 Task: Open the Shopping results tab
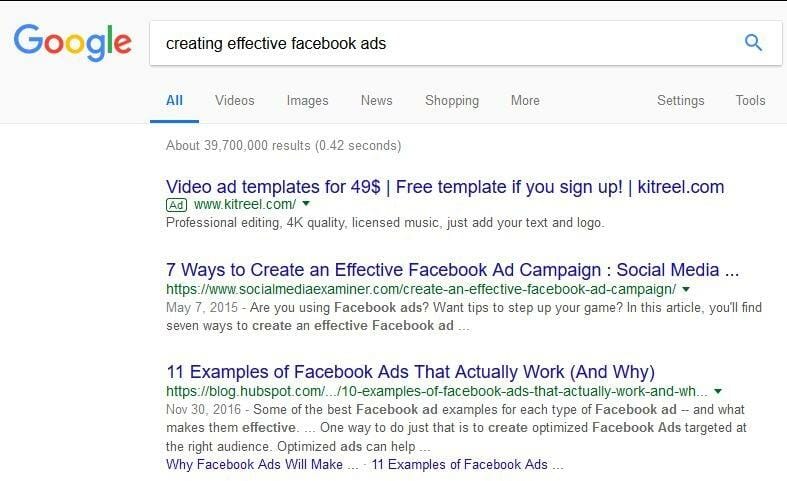coord(452,100)
